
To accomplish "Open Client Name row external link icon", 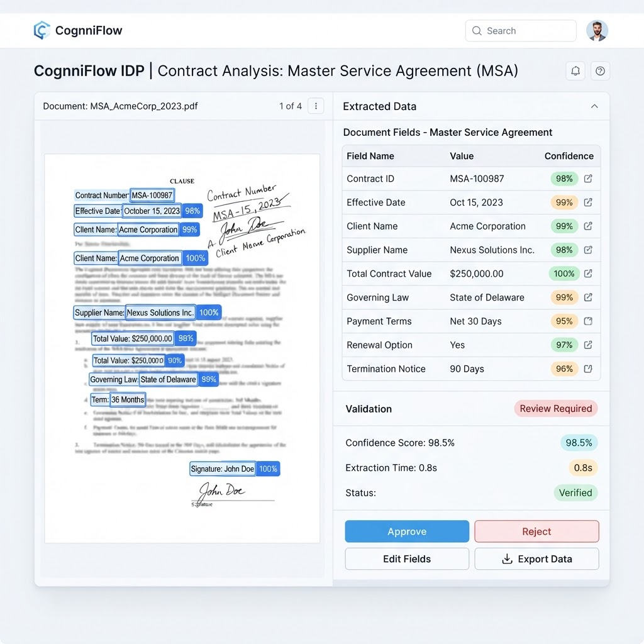I will 588,226.
